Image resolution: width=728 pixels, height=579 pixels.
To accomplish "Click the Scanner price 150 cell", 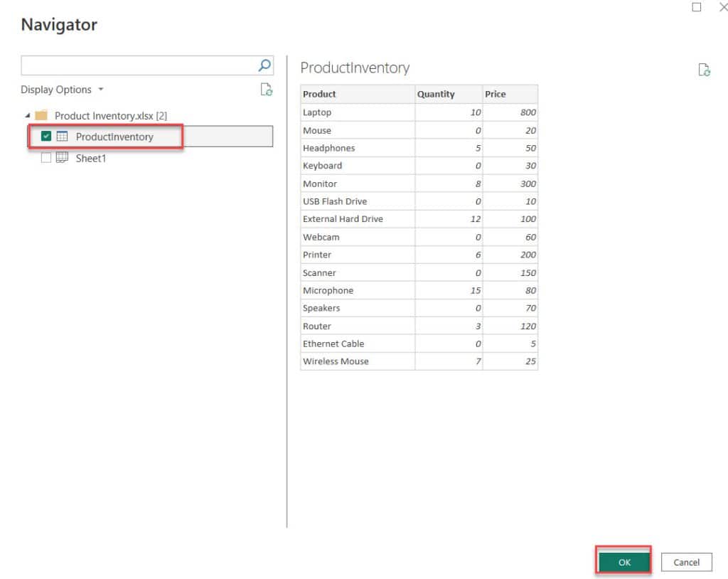I will point(510,272).
